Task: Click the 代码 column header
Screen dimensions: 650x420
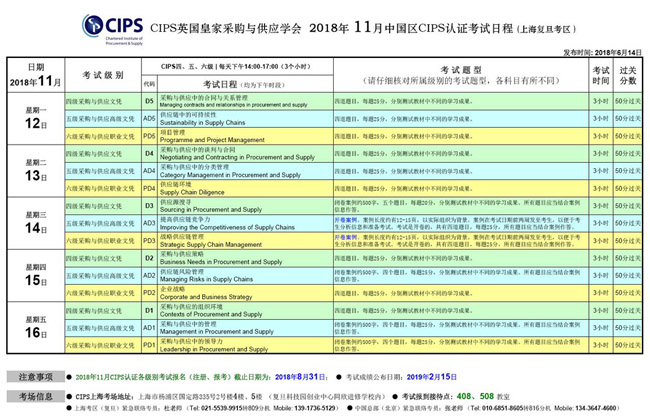Action: pyautogui.click(x=149, y=84)
